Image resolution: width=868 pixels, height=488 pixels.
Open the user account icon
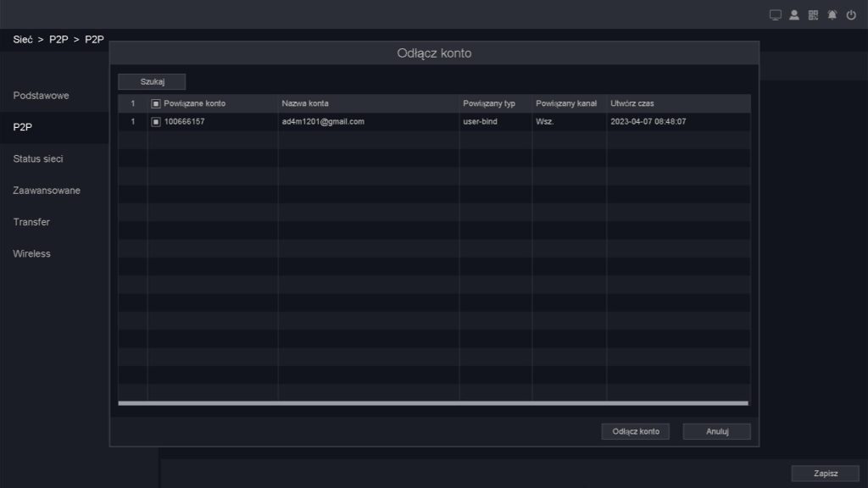point(794,14)
